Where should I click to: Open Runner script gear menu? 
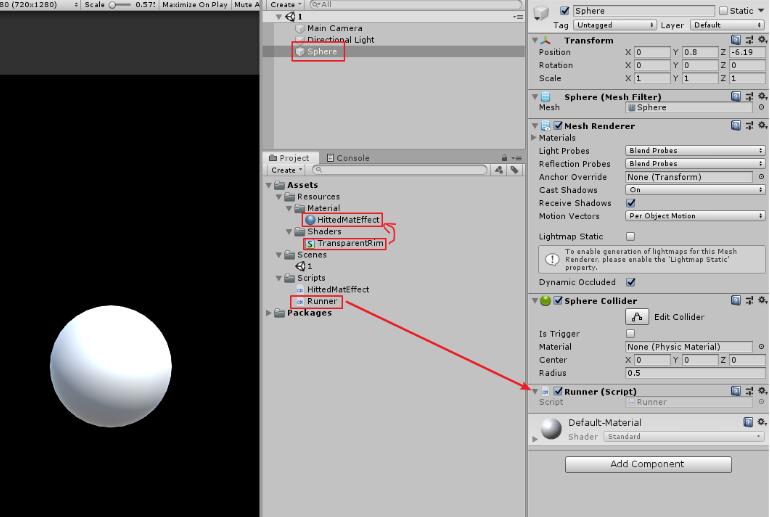762,391
